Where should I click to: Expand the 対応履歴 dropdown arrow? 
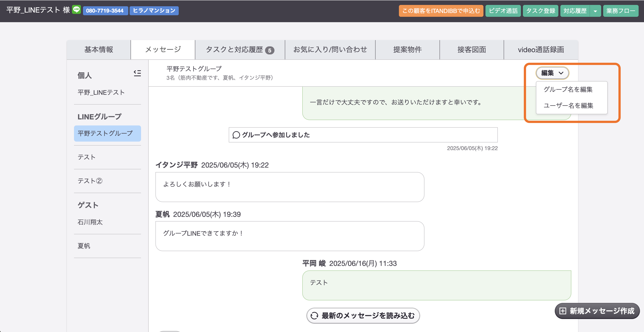595,11
